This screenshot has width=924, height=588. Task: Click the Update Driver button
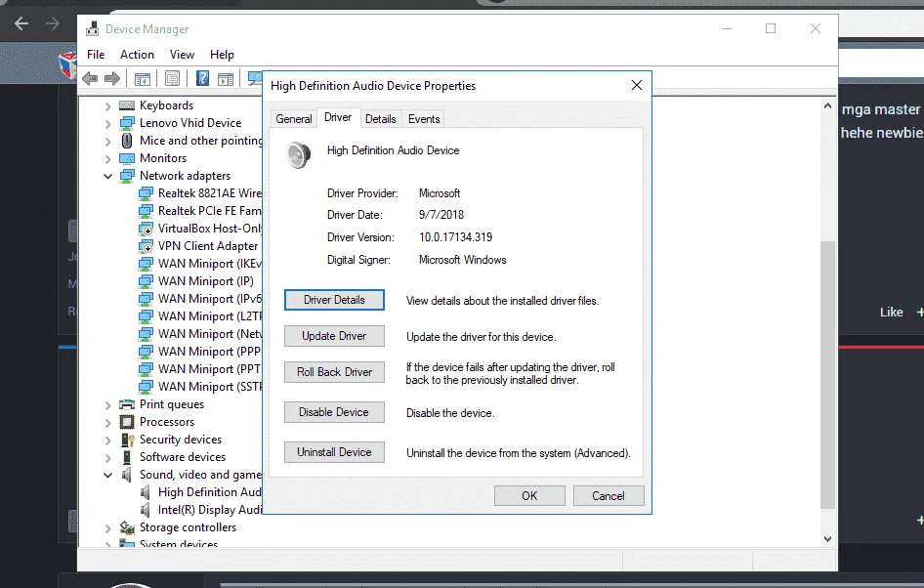point(334,336)
